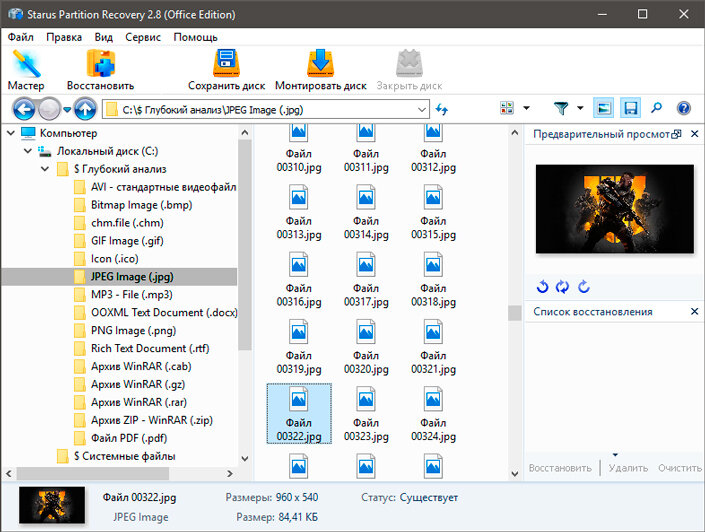The height and width of the screenshot is (532, 705).
Task: Close the preview panel
Action: tap(694, 134)
